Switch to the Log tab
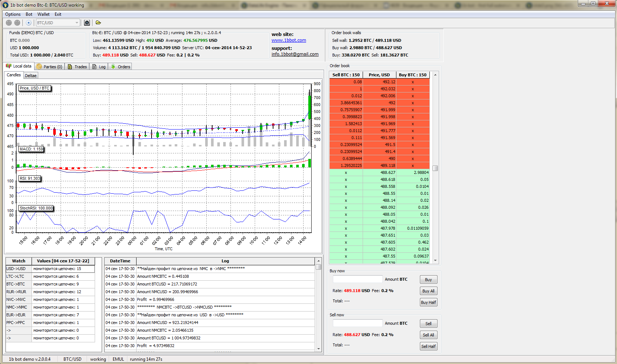Screen dimensions: 617x364 [99, 67]
